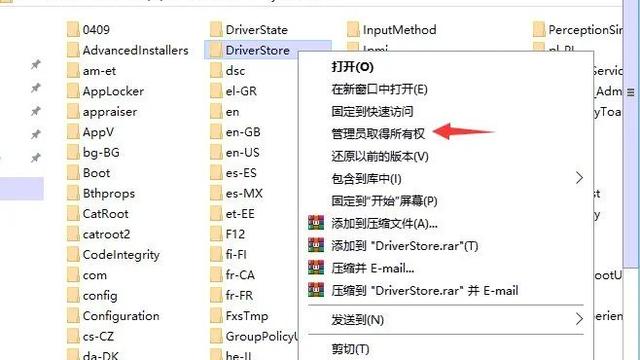Expand the 包含到库中(I) submenu arrow
640x360 pixels.
[x=579, y=178]
